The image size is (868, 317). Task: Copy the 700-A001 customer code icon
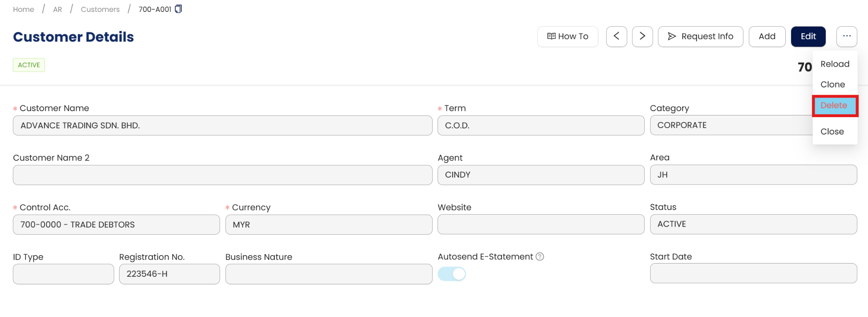(x=178, y=9)
